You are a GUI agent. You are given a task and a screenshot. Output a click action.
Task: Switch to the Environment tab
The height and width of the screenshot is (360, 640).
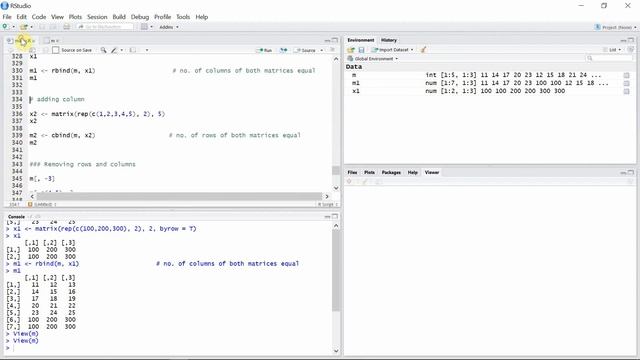tap(361, 40)
